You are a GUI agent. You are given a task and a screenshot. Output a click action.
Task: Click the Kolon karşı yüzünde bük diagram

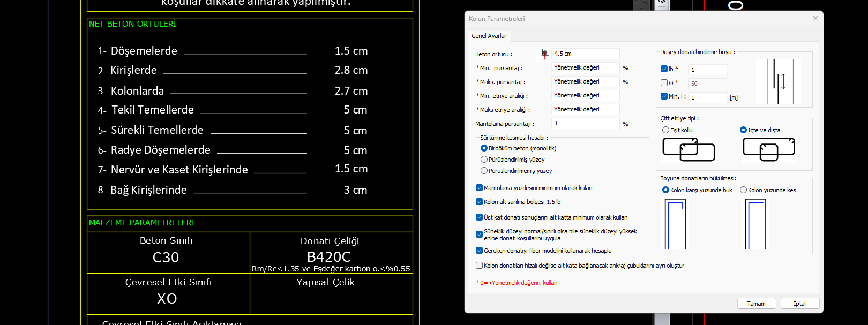[x=675, y=223]
